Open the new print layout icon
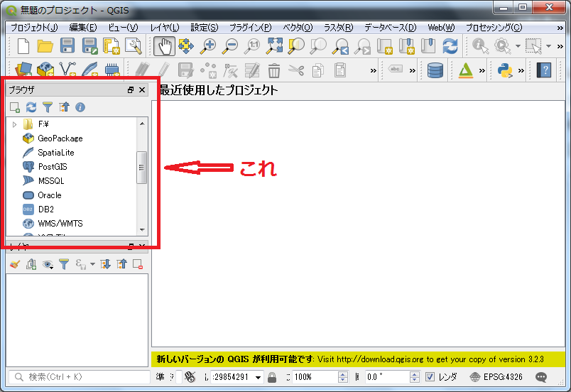Image resolution: width=571 pixels, height=392 pixels. [112, 46]
